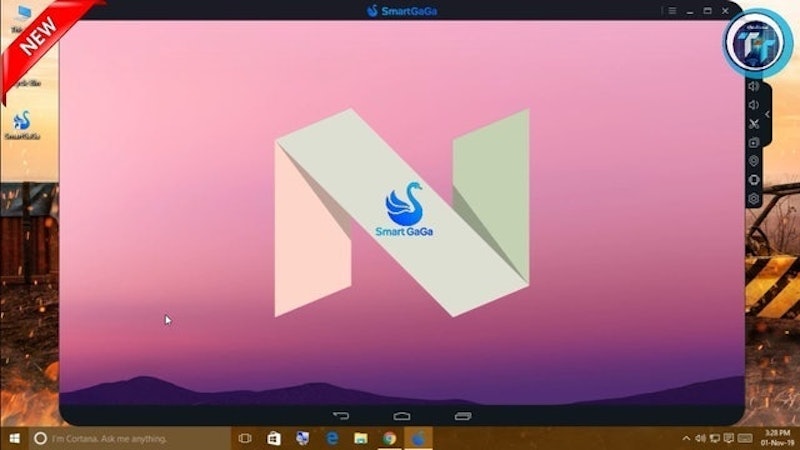The width and height of the screenshot is (800, 450).
Task: Select the scissors screenshot tool
Action: [x=754, y=123]
